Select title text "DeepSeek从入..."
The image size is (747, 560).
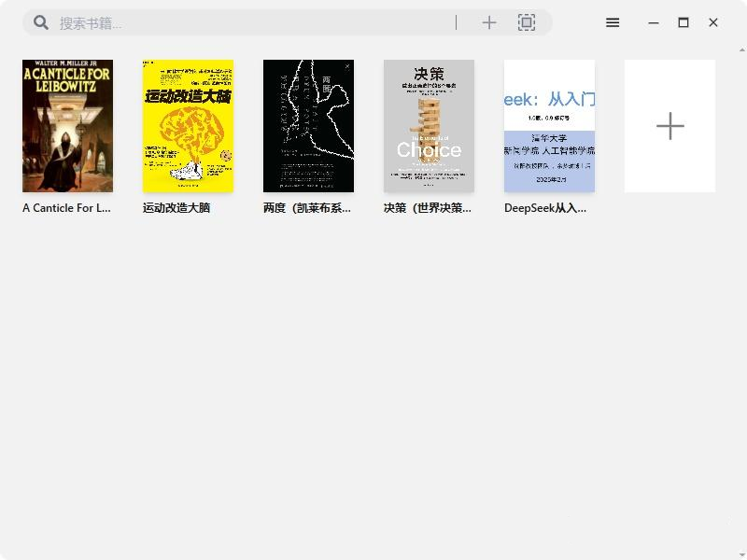coord(545,208)
